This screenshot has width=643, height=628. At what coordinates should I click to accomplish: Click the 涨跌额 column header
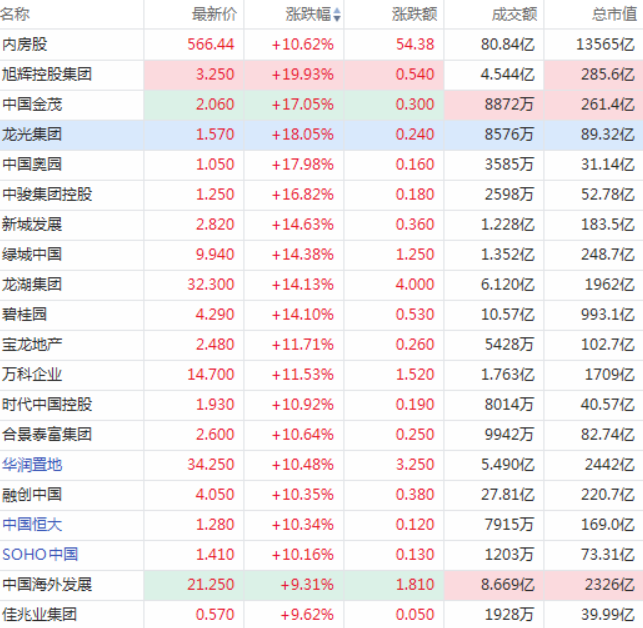(415, 14)
